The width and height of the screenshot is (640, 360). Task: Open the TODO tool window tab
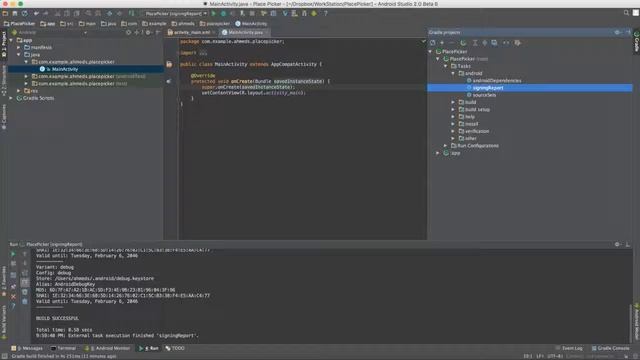(175, 348)
